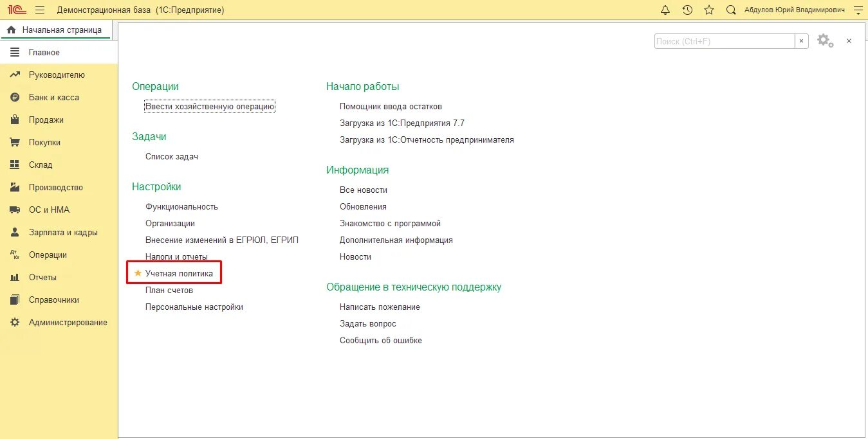Image resolution: width=868 pixels, height=439 pixels.
Task: Open favorites star in title bar
Action: coord(709,10)
